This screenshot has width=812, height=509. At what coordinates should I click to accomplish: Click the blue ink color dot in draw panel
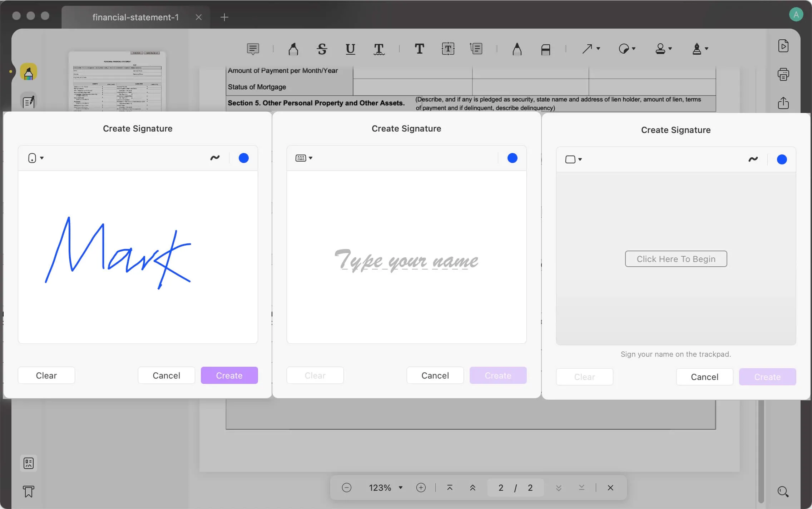point(243,158)
